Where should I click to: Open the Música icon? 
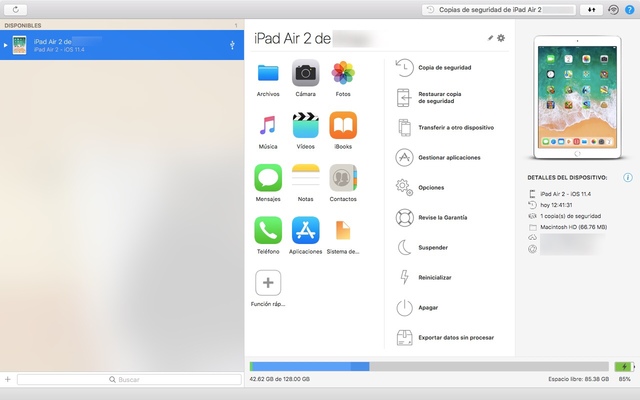click(x=268, y=126)
